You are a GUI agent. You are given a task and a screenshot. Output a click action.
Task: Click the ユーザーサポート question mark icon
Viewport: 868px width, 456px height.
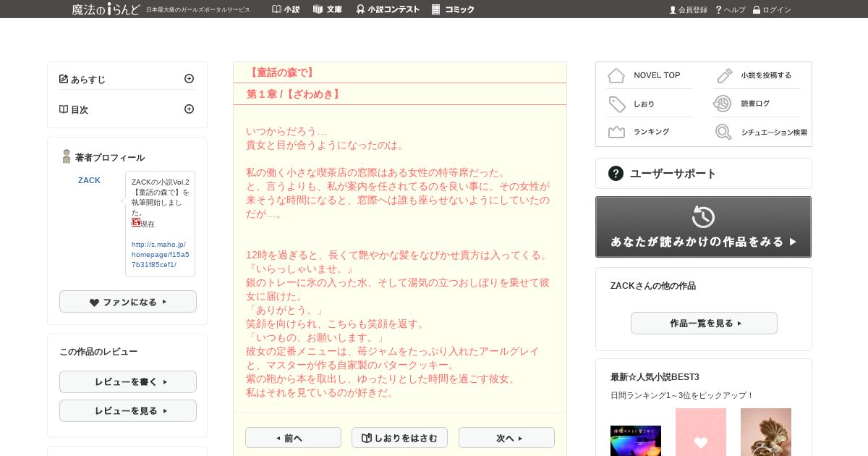pyautogui.click(x=616, y=173)
